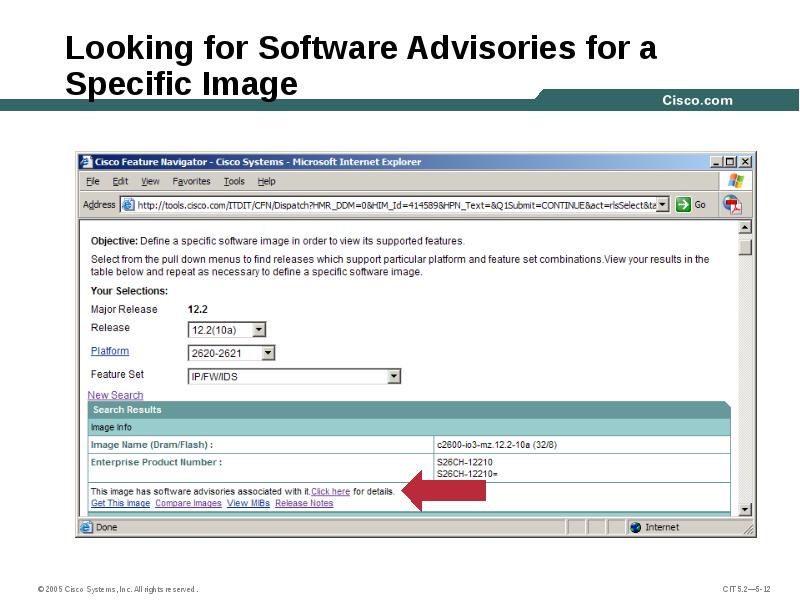Open the Feature Set IP/FW/IDS dropdown
Image resolution: width=800 pixels, height=600 pixels.
(x=393, y=376)
